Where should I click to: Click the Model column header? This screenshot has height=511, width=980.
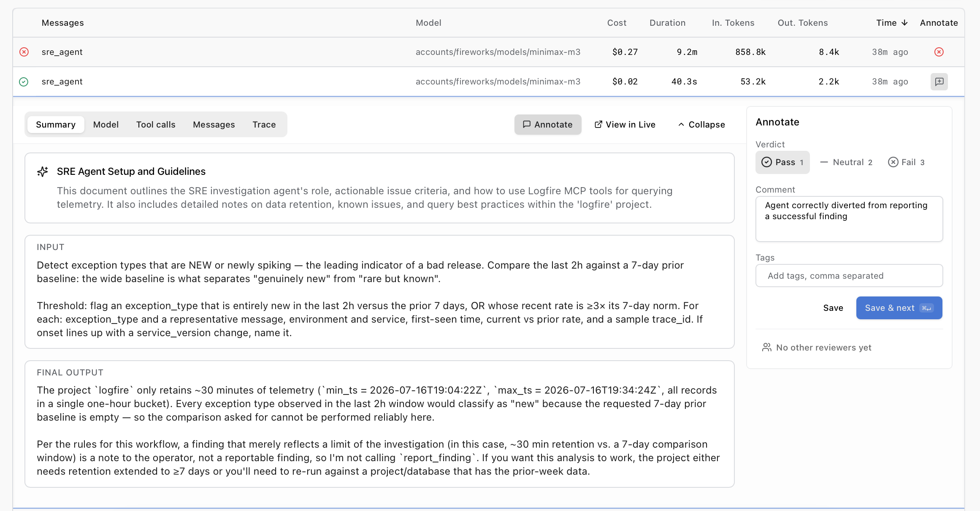coord(428,23)
